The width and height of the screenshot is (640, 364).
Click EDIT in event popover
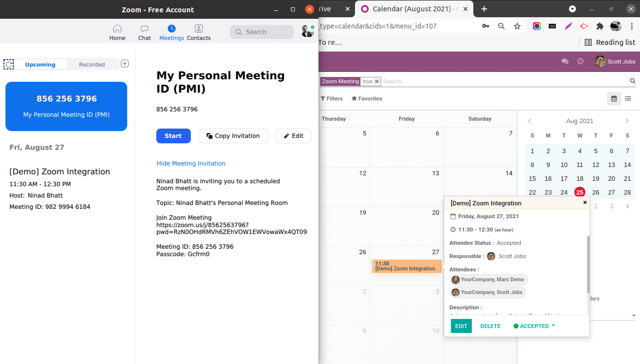461,326
